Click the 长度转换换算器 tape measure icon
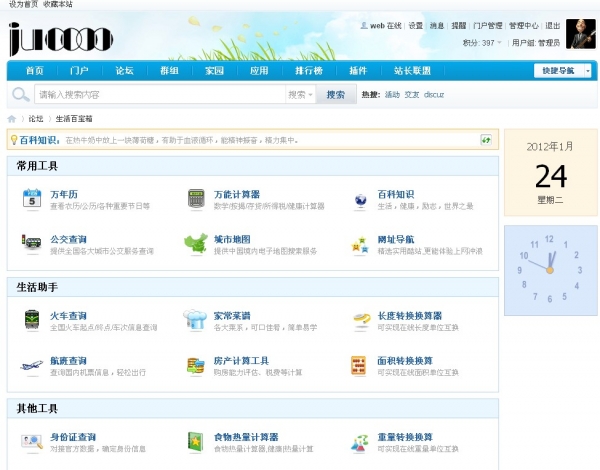The width and height of the screenshot is (600, 470). click(x=361, y=321)
